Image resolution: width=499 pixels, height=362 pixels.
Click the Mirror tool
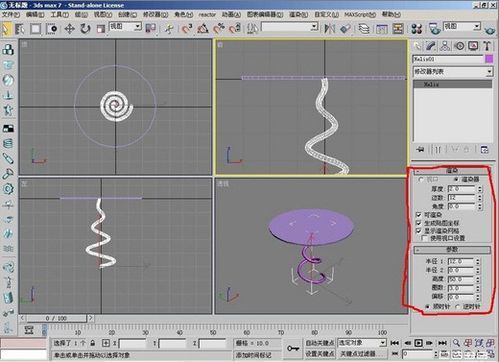tap(329, 29)
